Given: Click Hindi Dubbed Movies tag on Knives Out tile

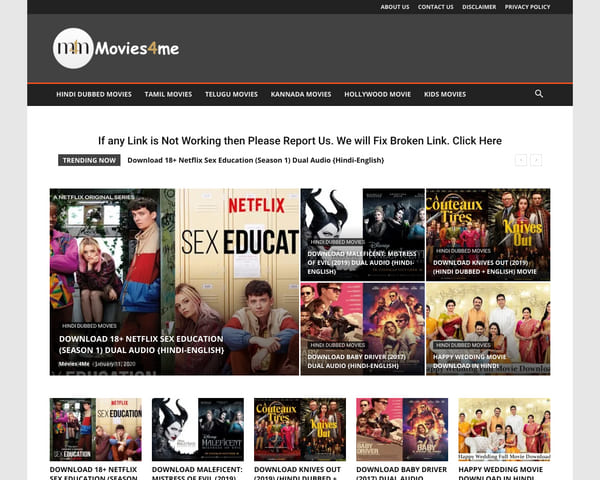Looking at the screenshot, I should point(463,251).
